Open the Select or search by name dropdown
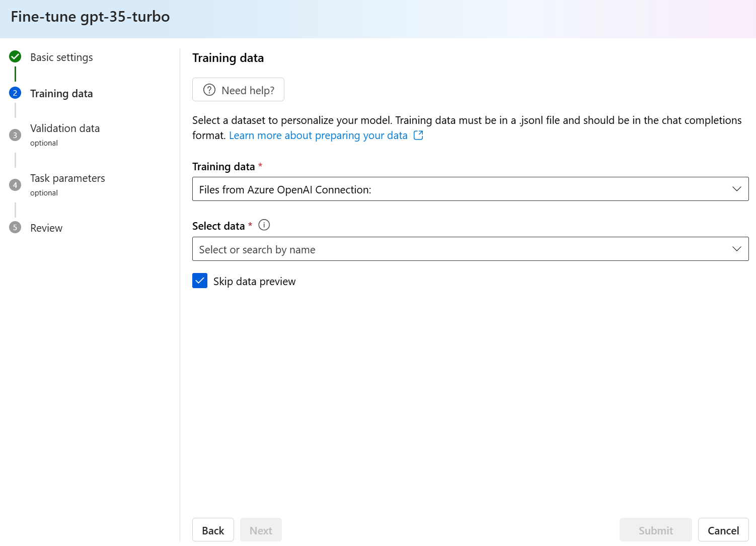This screenshot has width=756, height=546. (x=470, y=249)
